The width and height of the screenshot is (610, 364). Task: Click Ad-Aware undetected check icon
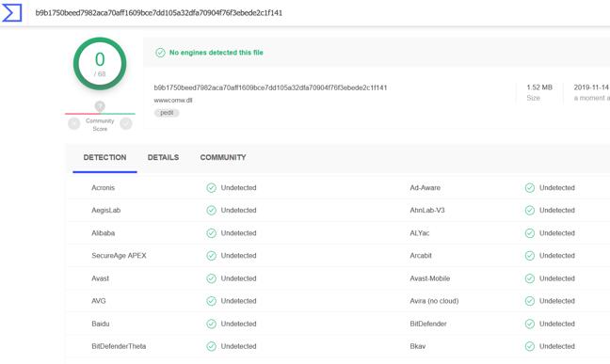coord(530,188)
